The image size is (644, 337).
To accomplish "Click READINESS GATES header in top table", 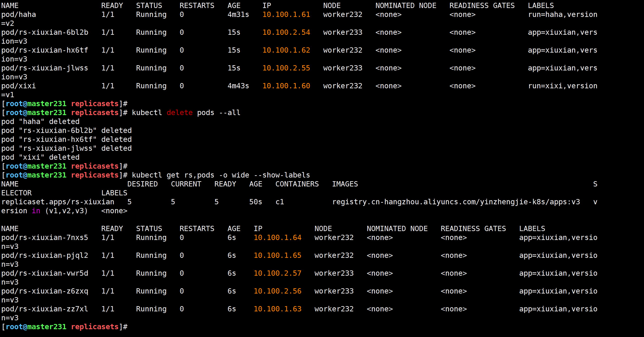I will coord(482,5).
